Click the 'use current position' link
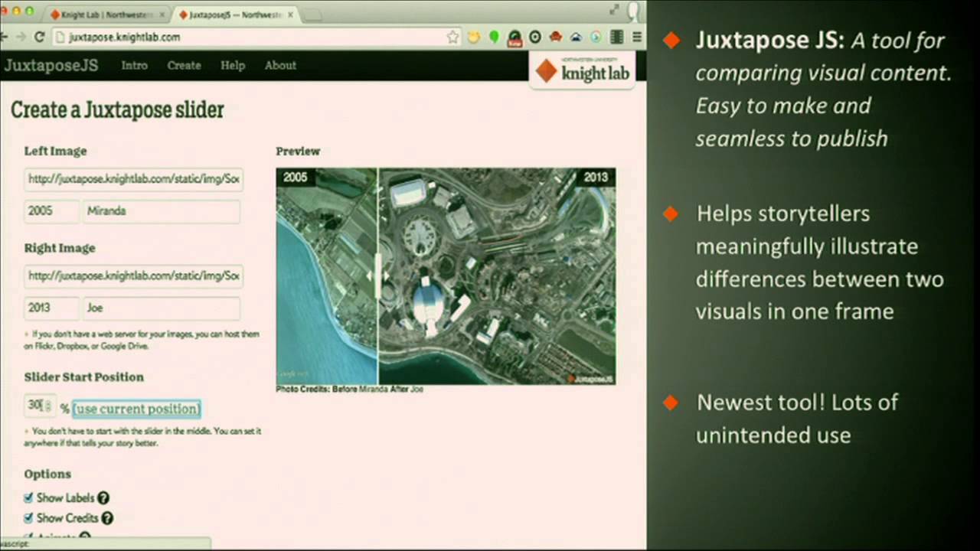Screen dimensions: 980x551 click(136, 409)
